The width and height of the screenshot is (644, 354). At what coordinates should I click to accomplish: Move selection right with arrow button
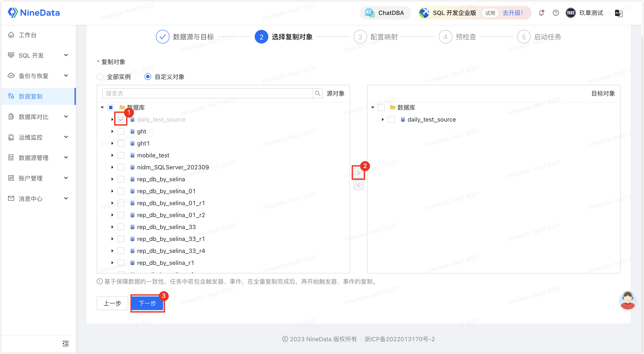point(358,173)
